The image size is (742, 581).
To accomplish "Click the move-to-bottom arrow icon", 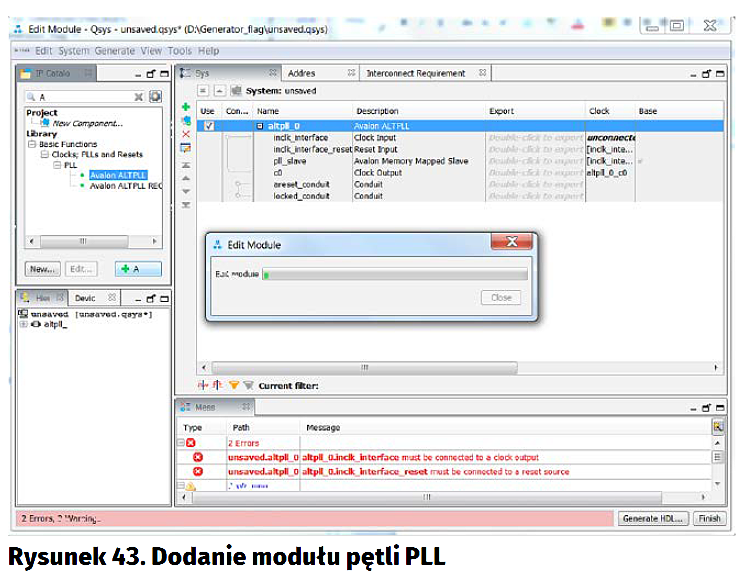I will 185,204.
